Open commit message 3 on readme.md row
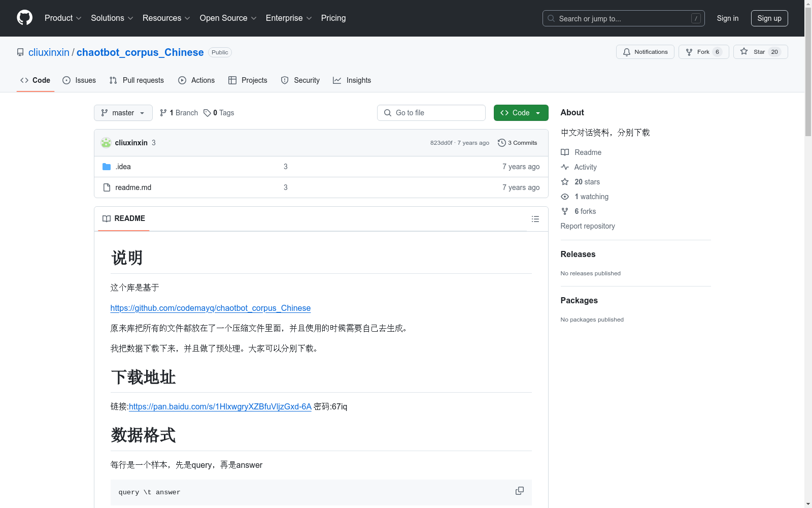This screenshot has width=812, height=508. click(x=286, y=187)
